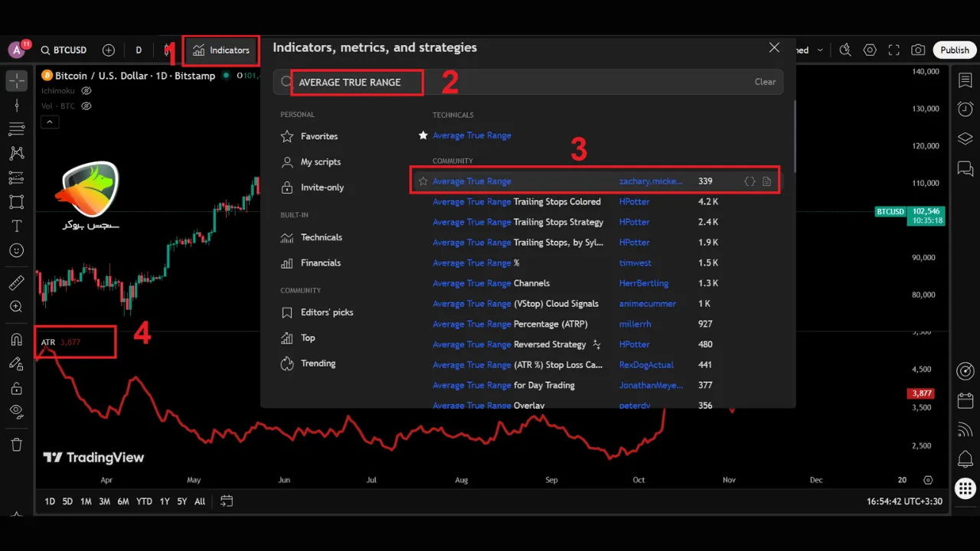
Task: Open the alerts clock icon
Action: point(965,109)
